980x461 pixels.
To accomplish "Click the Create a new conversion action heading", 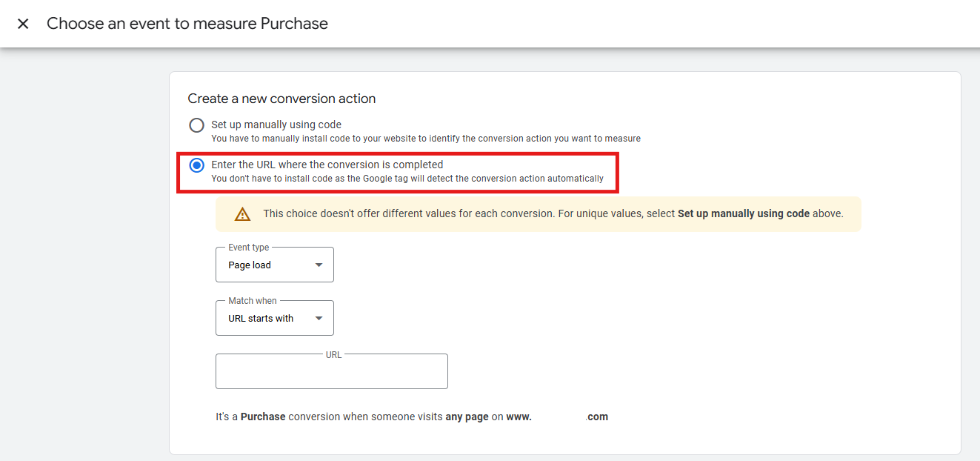I will click(x=281, y=99).
